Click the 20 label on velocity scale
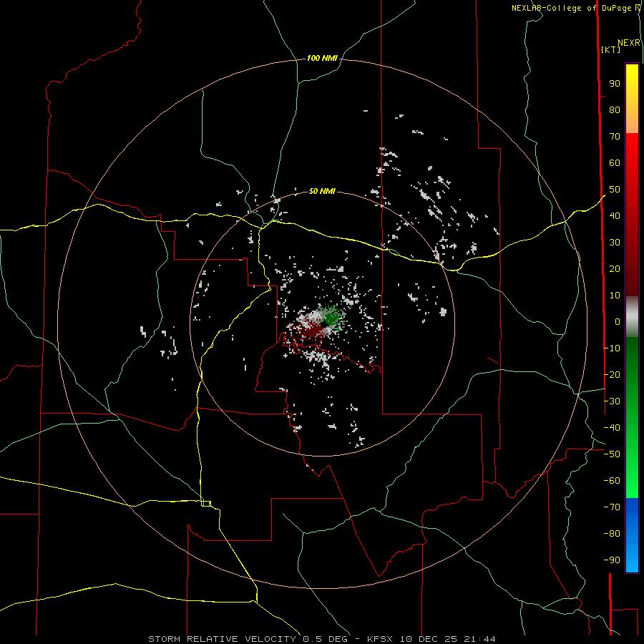 [x=615, y=268]
